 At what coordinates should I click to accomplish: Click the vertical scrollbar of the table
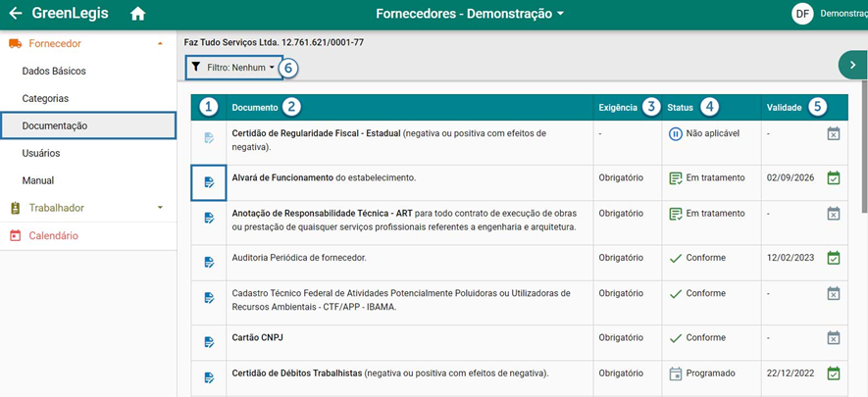tap(864, 146)
